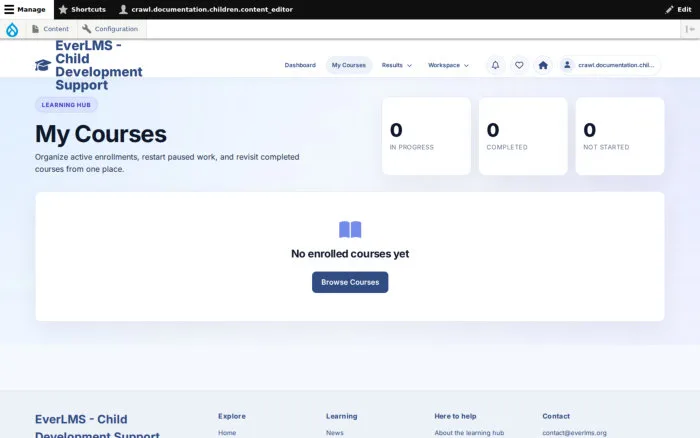The height and width of the screenshot is (438, 700).
Task: Open the Configuration admin menu item
Action: 110,29
